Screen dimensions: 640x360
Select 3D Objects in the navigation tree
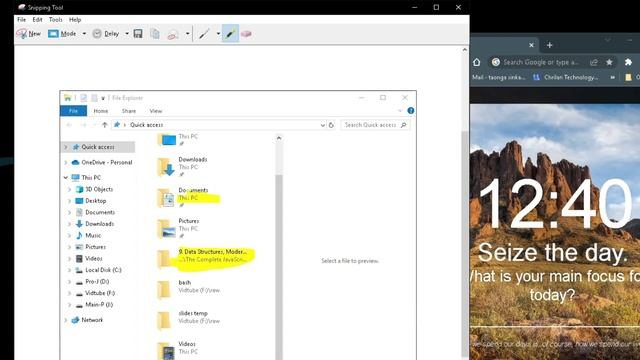pos(99,189)
